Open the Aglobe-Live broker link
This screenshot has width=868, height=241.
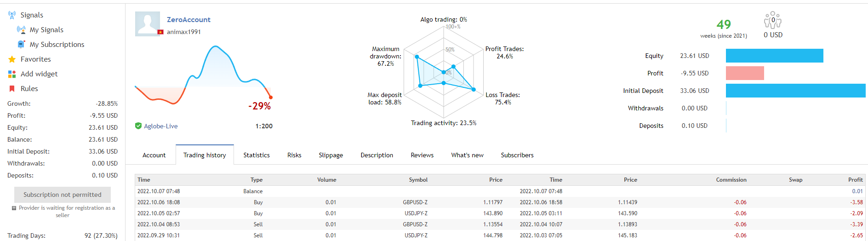pos(160,126)
